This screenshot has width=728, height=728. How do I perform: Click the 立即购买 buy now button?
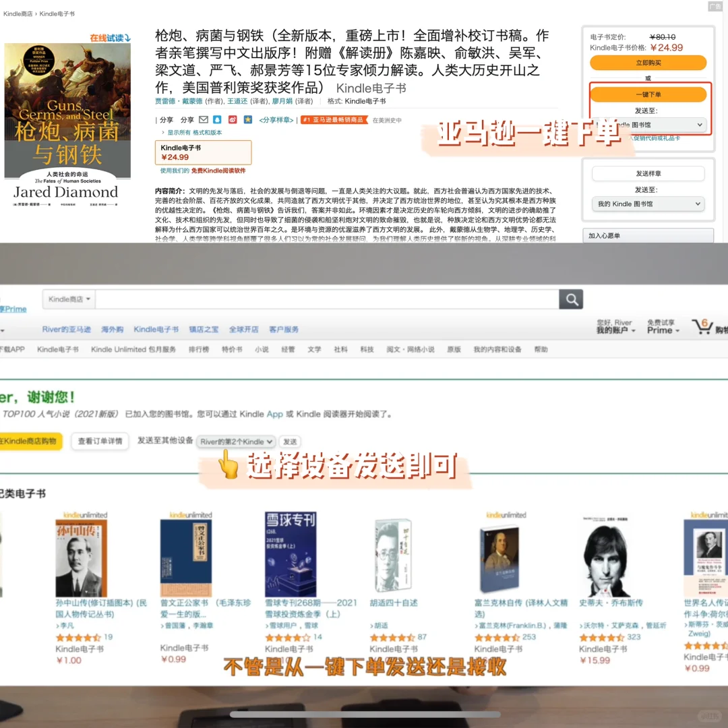point(648,63)
